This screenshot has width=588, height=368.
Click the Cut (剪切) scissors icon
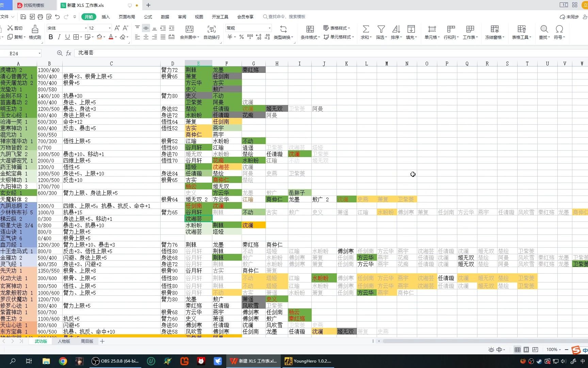[10, 28]
